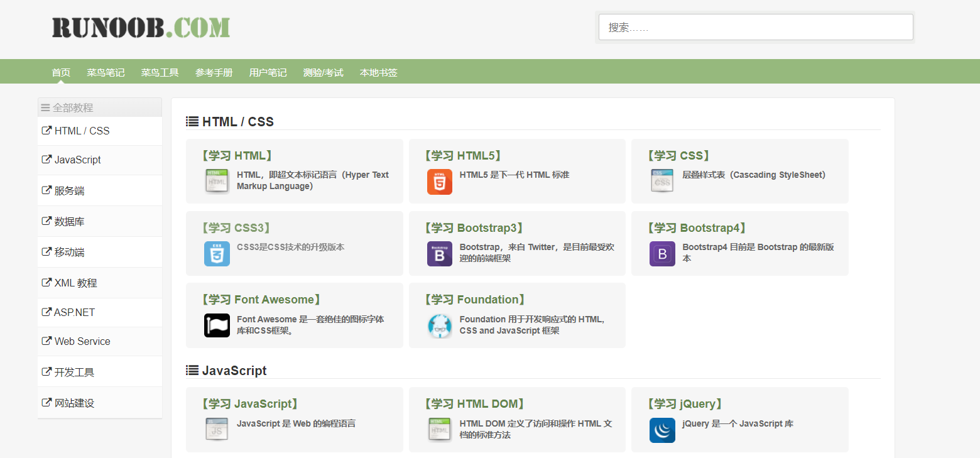Click the 全部教程 sidebar header text
Viewport: 980px width, 458px height.
pyautogui.click(x=73, y=108)
